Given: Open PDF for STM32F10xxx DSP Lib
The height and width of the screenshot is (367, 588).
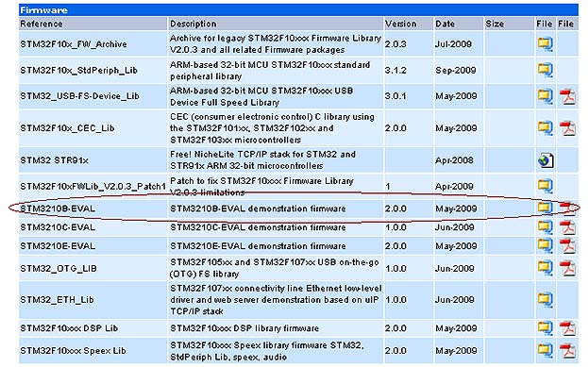Looking at the screenshot, I should click(567, 328).
